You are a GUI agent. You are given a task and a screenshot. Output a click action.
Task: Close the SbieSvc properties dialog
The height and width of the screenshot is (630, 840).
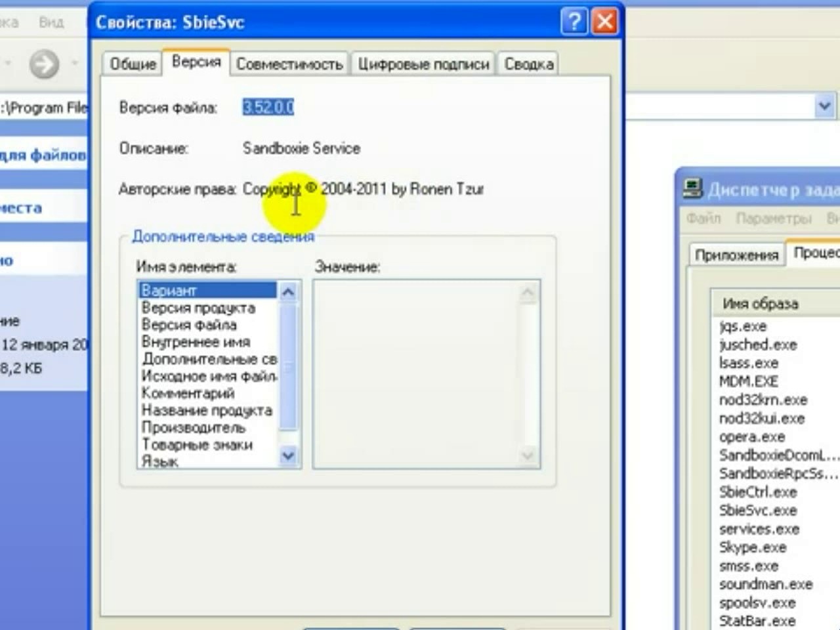pos(604,22)
